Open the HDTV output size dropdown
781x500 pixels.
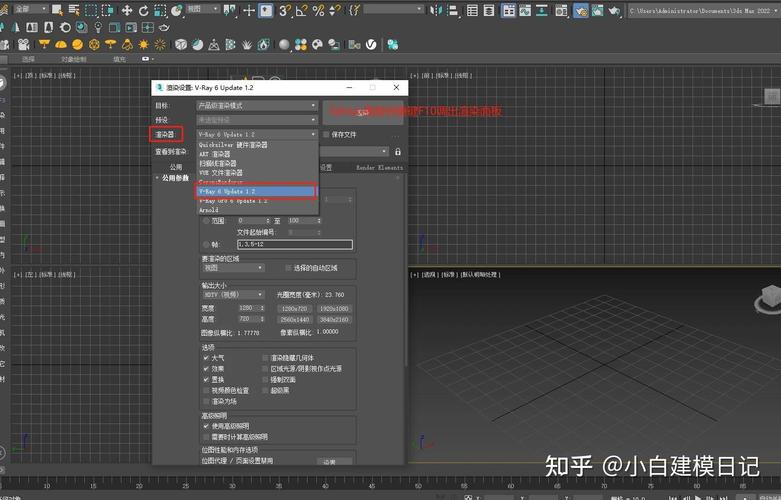(233, 295)
